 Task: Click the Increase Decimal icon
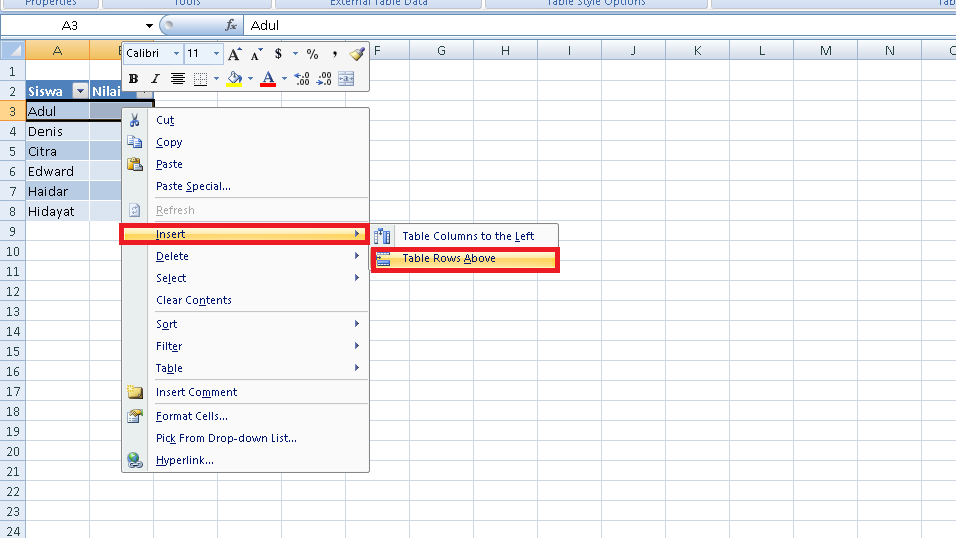(x=303, y=79)
